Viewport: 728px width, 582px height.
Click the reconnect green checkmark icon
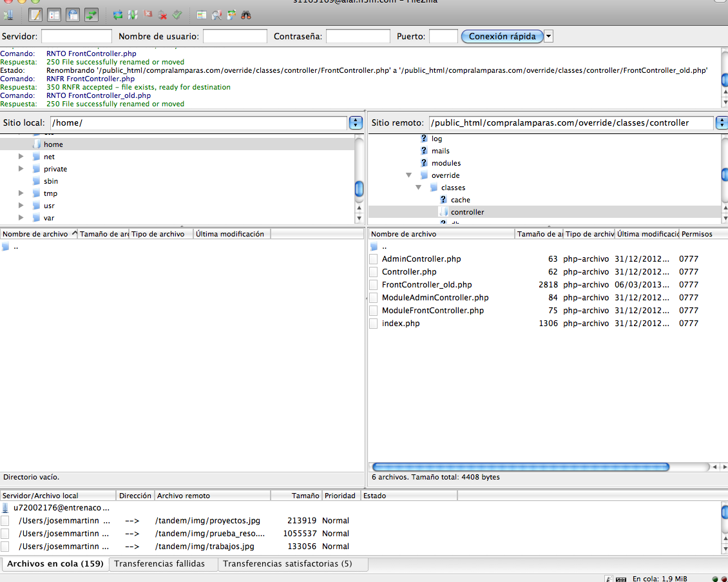pos(178,14)
